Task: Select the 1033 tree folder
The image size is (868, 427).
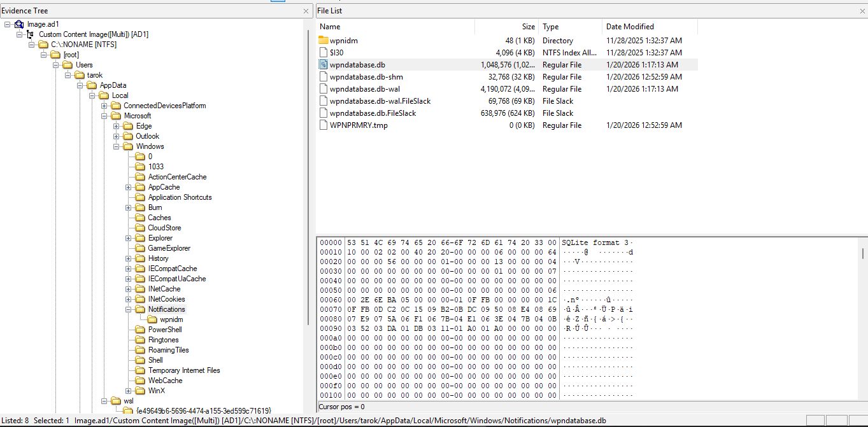Action: pos(155,167)
